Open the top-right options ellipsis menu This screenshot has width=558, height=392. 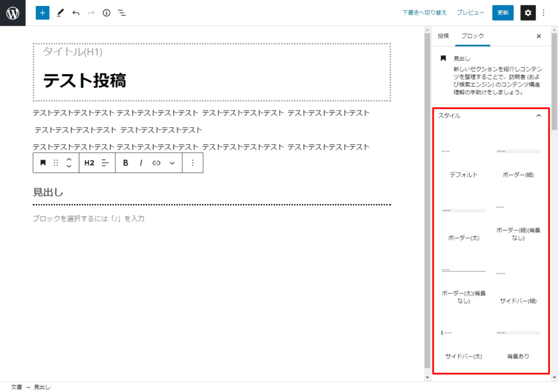coord(543,13)
